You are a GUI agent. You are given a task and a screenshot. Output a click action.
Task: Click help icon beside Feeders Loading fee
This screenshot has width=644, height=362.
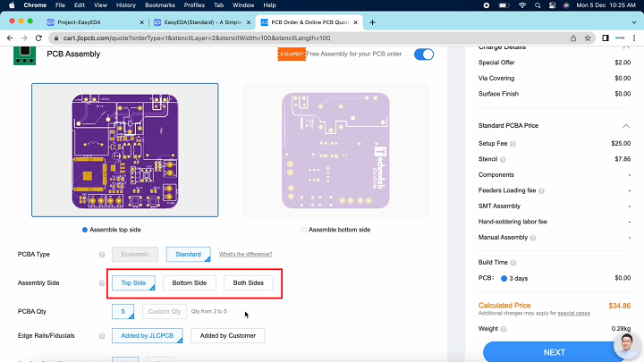point(541,191)
